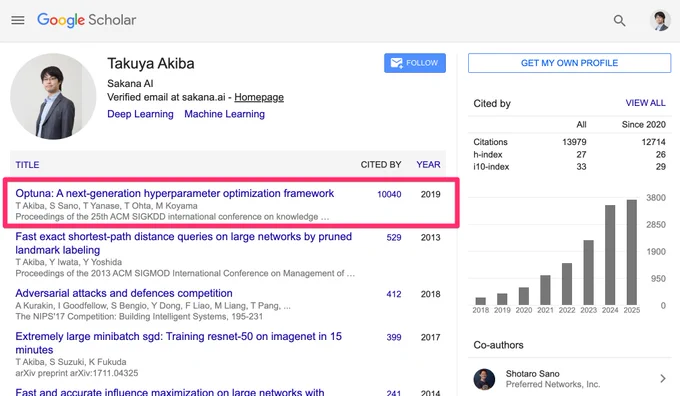Click the Optuna paper's year 2019

point(430,194)
